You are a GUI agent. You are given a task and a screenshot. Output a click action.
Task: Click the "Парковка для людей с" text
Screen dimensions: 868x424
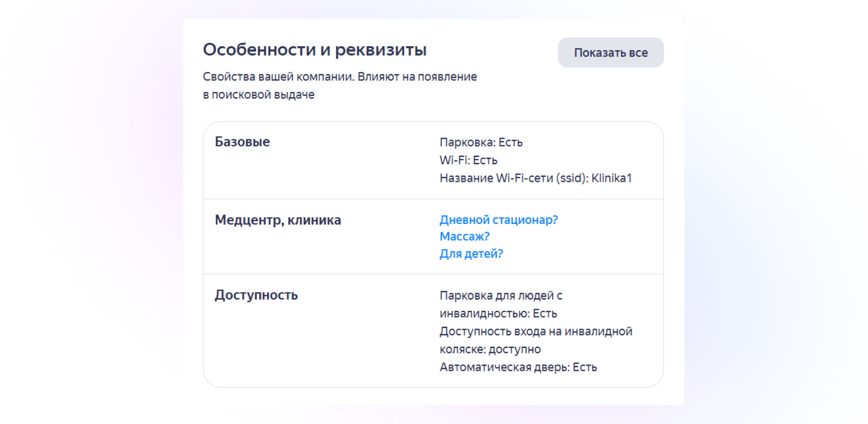pos(501,296)
